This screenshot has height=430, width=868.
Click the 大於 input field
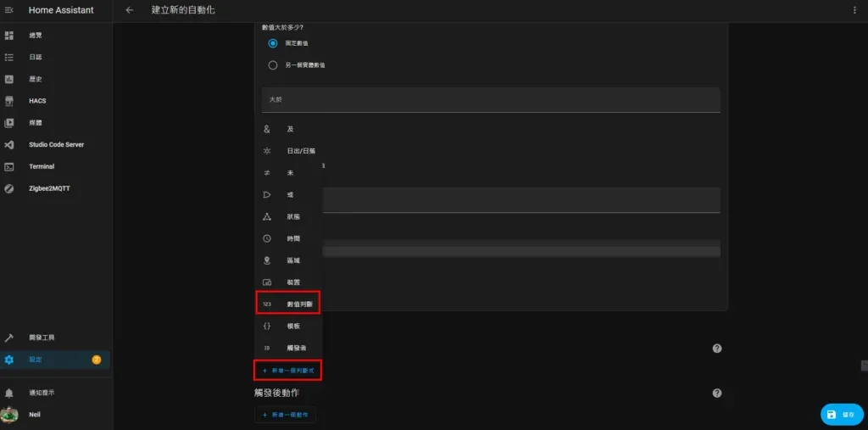tap(491, 100)
